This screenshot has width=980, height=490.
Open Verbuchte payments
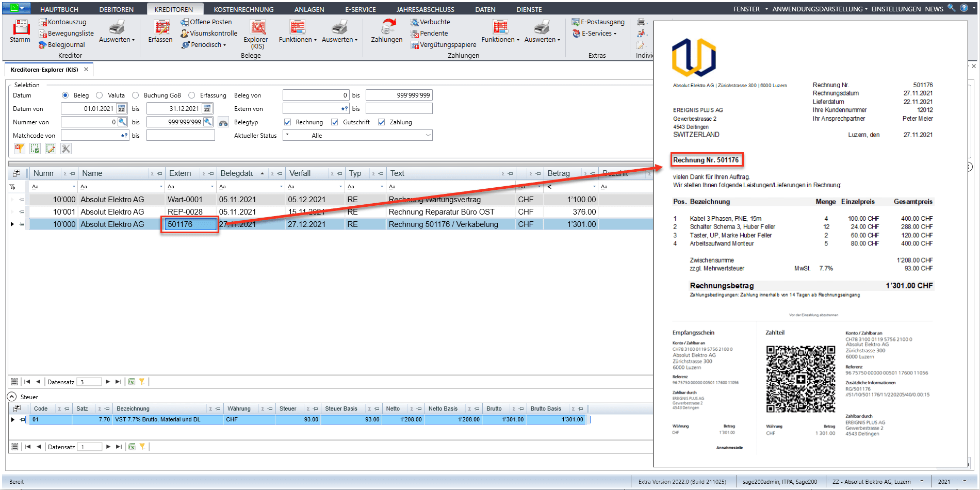[x=430, y=22]
